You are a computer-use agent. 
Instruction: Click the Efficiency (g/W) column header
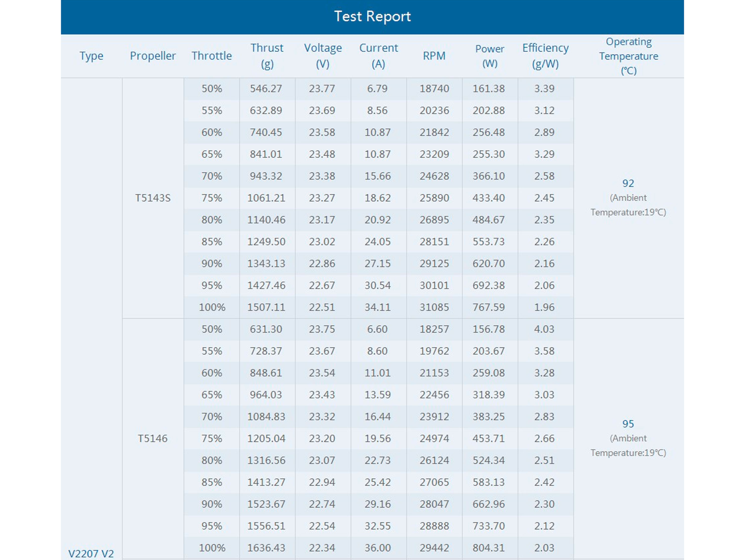[x=545, y=56]
